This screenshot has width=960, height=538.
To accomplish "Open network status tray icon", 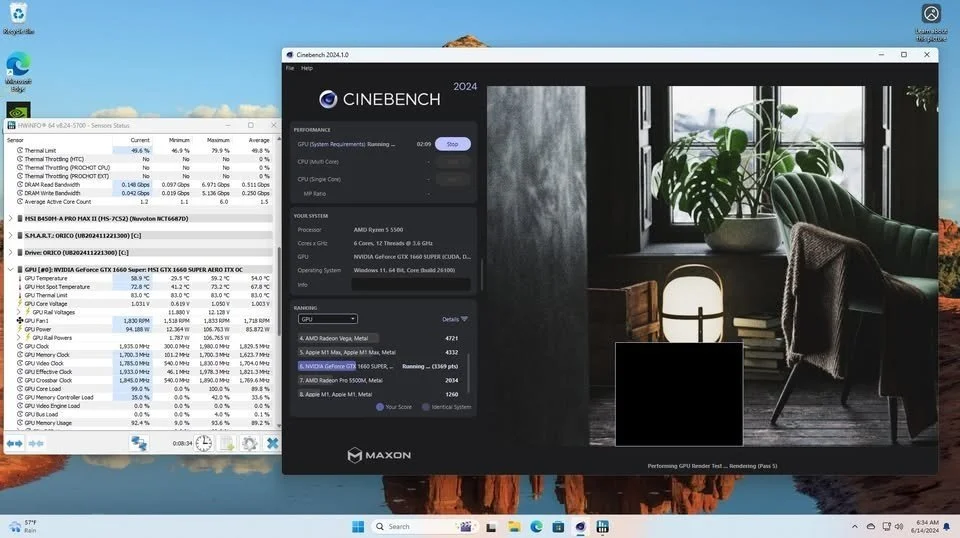I will pos(886,526).
